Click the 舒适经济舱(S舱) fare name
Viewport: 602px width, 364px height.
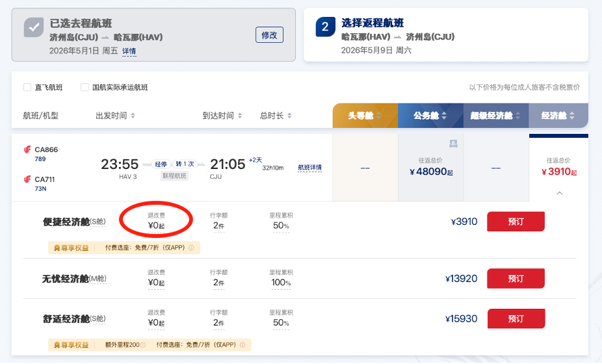pyautogui.click(x=74, y=318)
